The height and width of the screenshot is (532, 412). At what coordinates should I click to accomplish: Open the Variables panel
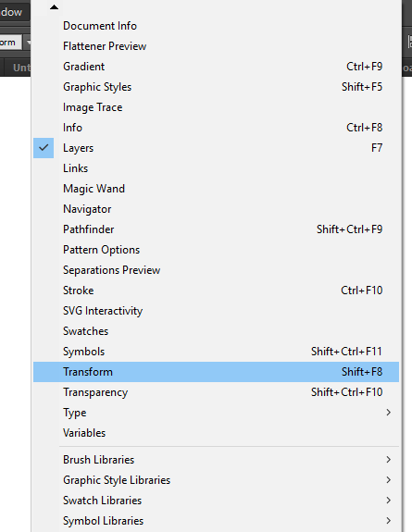(216, 433)
